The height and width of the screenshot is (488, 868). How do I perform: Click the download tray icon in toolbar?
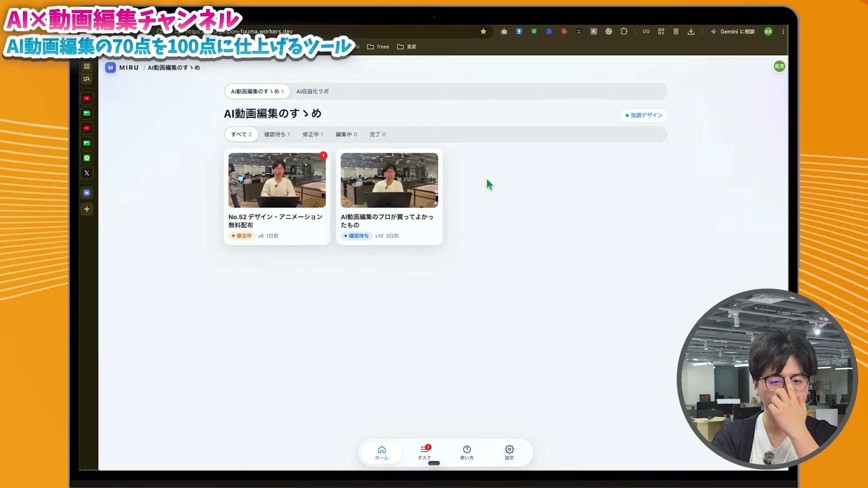tap(691, 31)
